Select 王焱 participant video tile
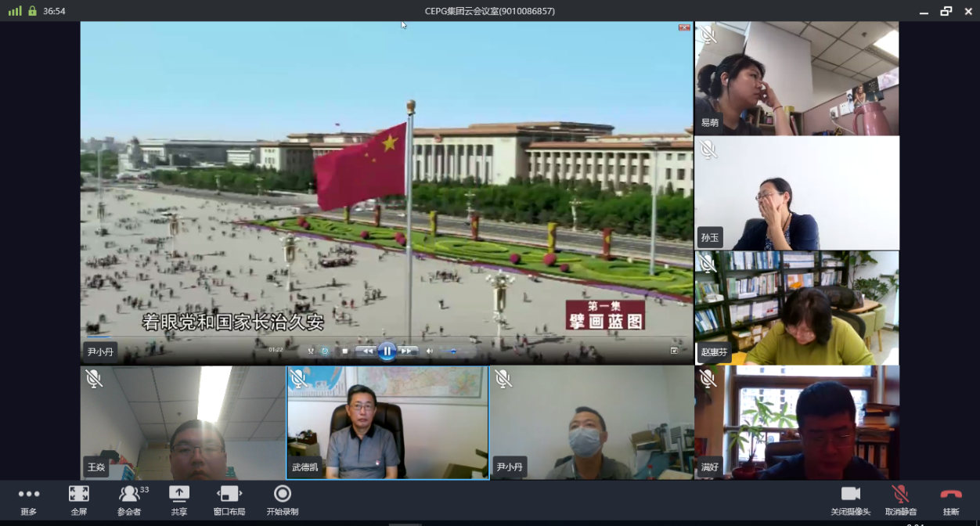This screenshot has height=526, width=980. [x=182, y=423]
